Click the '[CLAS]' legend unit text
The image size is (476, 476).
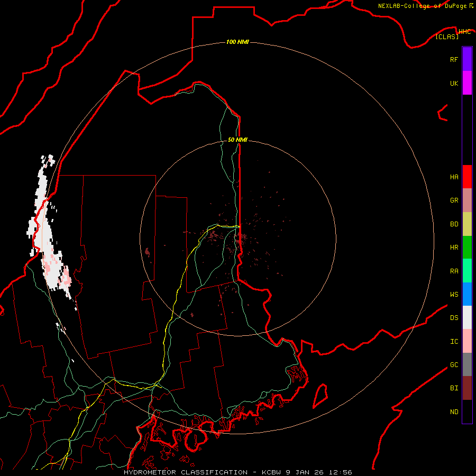(447, 36)
